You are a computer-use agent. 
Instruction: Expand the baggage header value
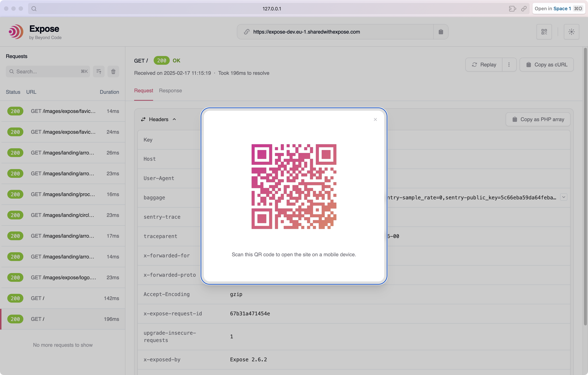[564, 197]
